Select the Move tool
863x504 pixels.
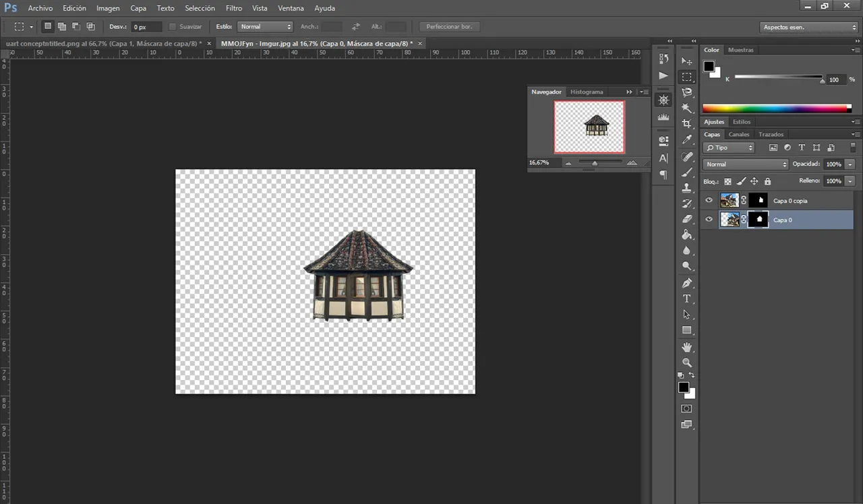click(x=686, y=61)
